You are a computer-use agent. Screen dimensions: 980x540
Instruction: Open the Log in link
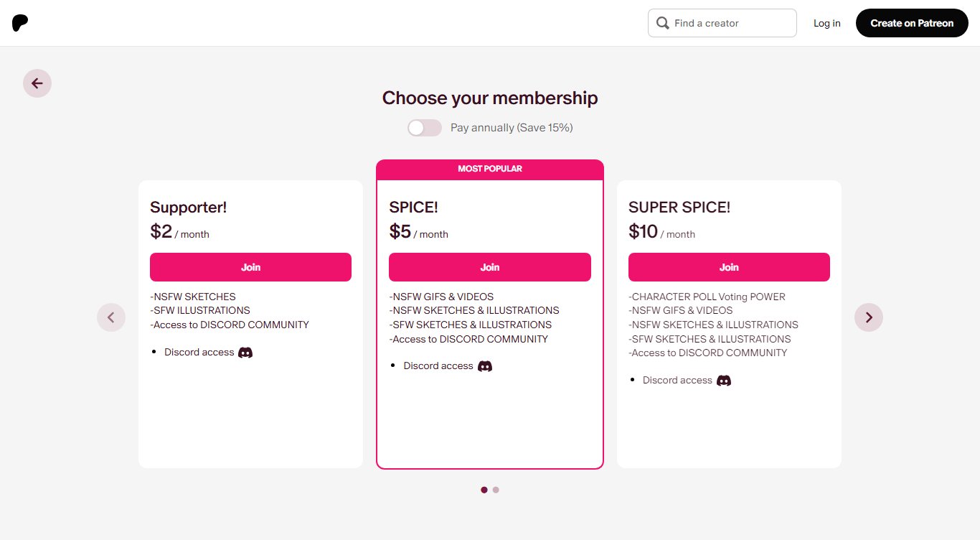click(x=826, y=23)
